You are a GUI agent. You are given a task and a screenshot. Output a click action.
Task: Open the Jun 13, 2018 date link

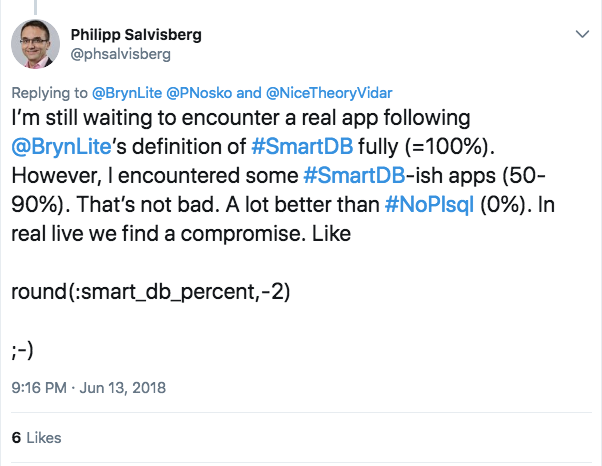point(123,388)
